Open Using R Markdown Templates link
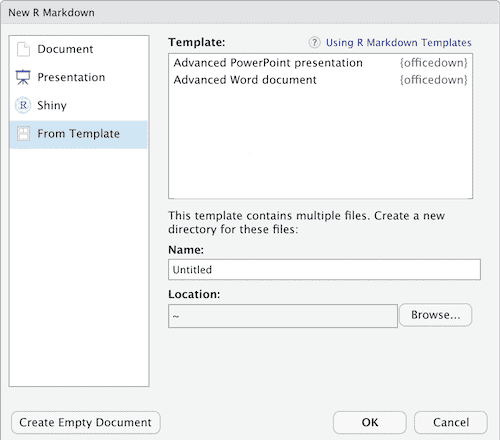The height and width of the screenshot is (440, 500). click(x=399, y=43)
